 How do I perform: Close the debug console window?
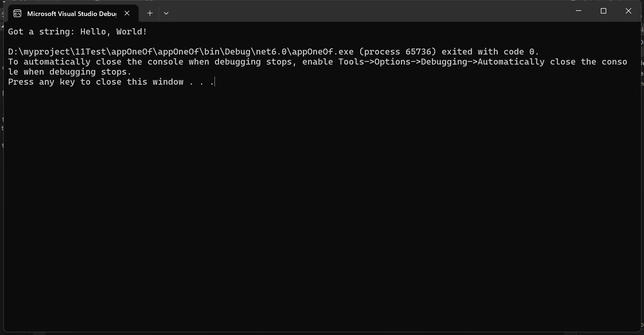coord(629,11)
